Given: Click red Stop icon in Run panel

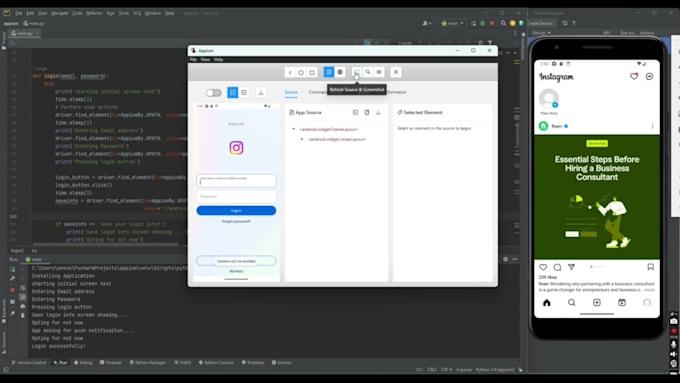Looking at the screenshot, I should click(12, 290).
